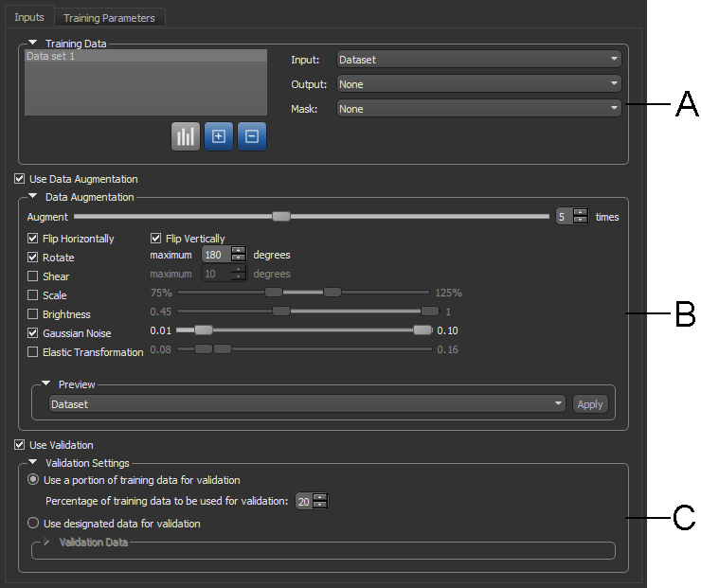This screenshot has width=701, height=588.
Task: Collapse the Data Augmentation section triangle
Action: pyautogui.click(x=34, y=197)
